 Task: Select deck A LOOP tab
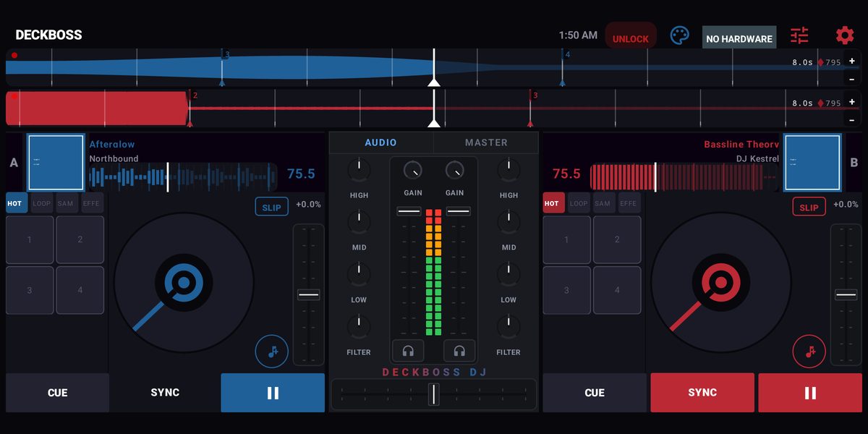[x=42, y=203]
